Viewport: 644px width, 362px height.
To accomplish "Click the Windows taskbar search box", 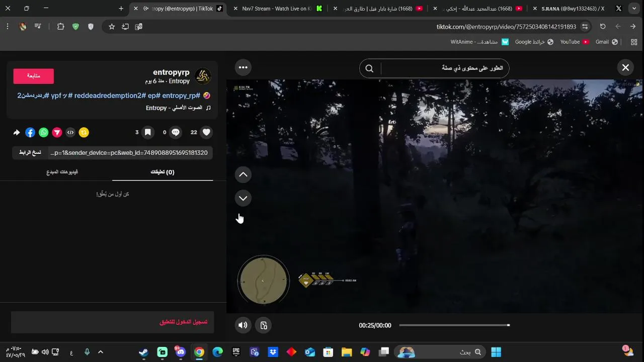I will point(440,352).
